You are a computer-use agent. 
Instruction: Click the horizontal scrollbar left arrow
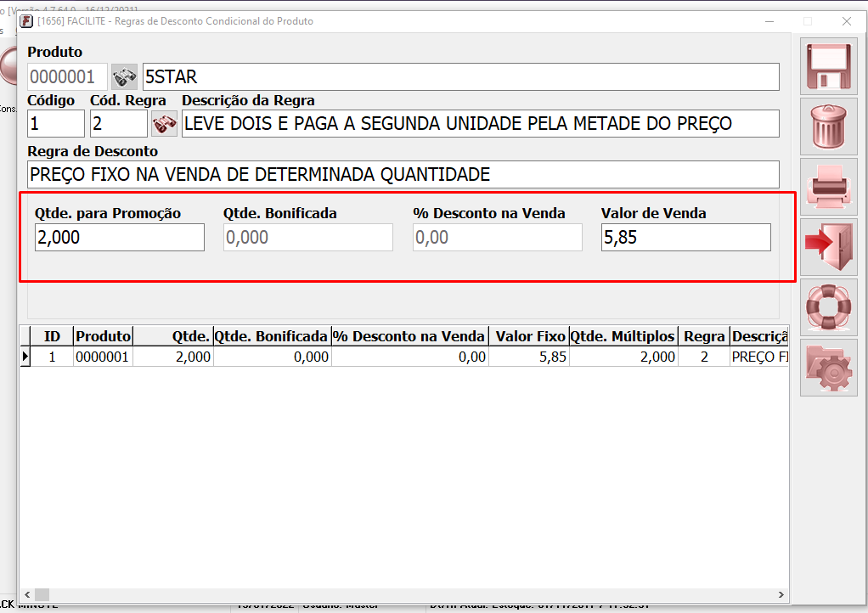(27, 594)
